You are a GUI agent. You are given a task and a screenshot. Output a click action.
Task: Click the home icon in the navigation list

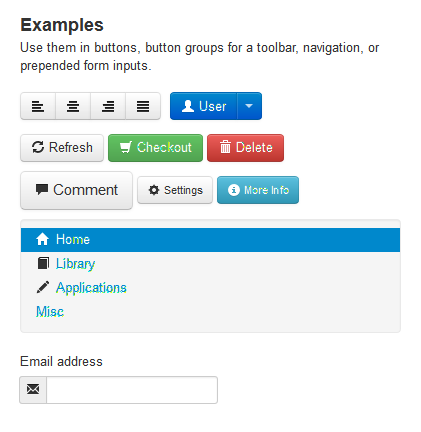(42, 239)
